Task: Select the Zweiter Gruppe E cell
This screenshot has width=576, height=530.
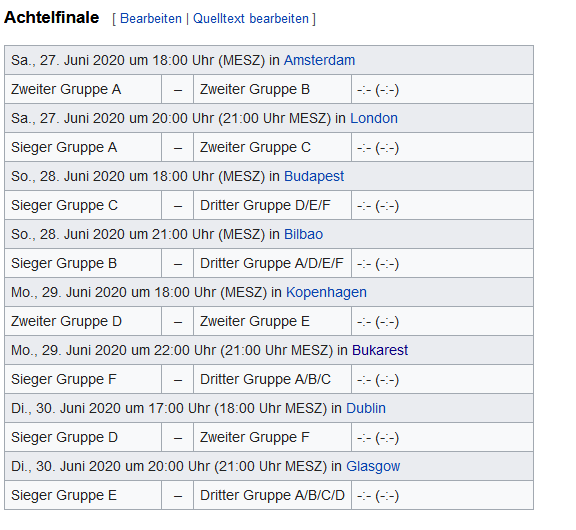Action: 272,321
